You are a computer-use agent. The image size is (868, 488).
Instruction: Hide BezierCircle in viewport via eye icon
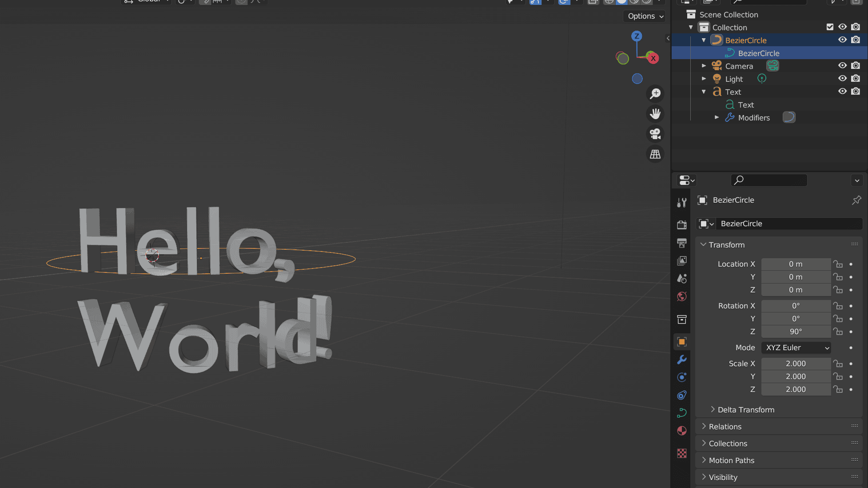click(842, 40)
